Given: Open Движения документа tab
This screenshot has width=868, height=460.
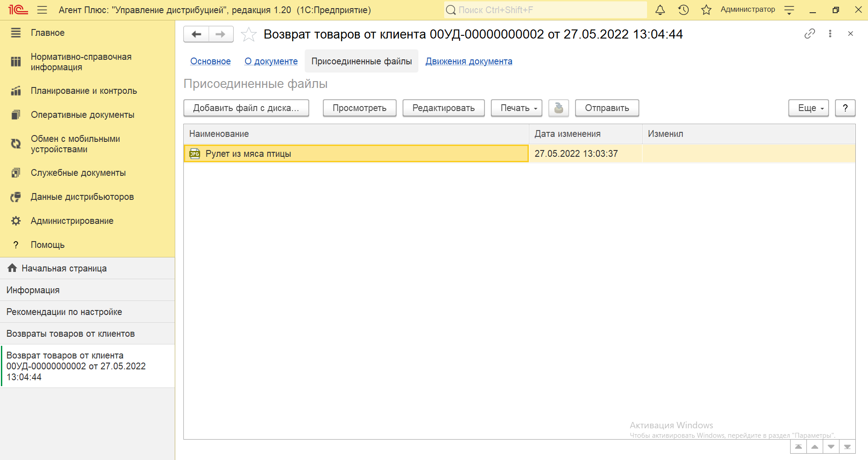Looking at the screenshot, I should tap(469, 61).
